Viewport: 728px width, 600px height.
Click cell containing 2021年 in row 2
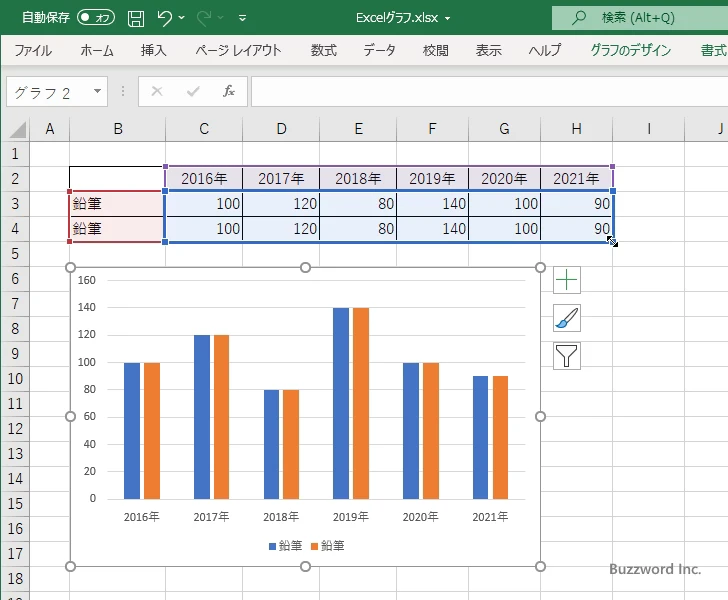click(576, 179)
